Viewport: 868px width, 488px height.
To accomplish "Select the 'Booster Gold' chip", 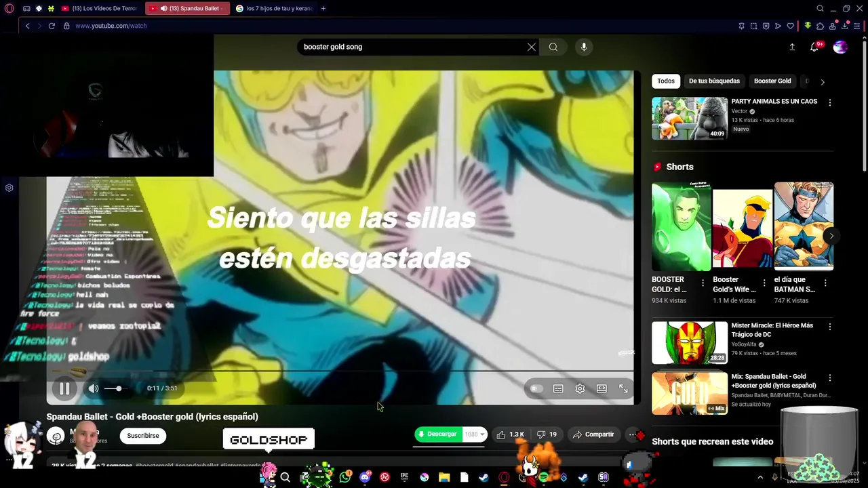I will tap(772, 81).
